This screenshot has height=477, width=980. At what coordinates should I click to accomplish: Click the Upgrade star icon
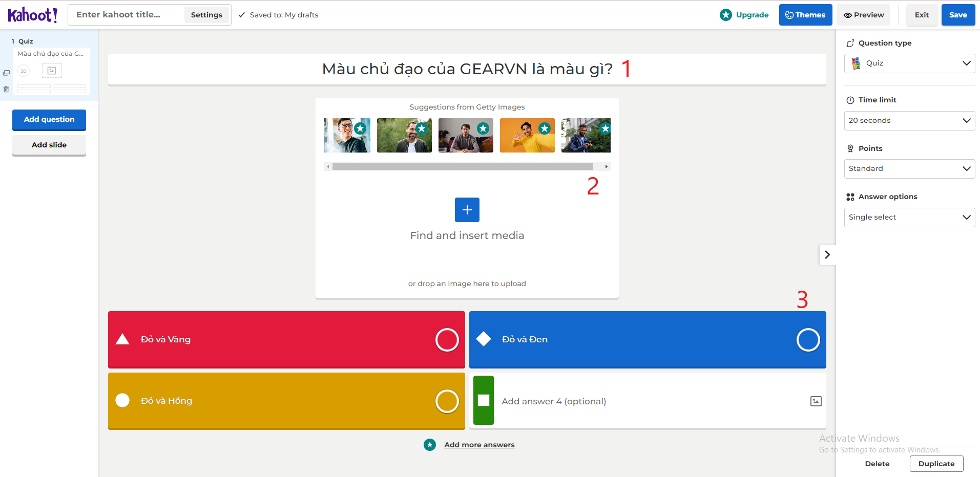tap(726, 15)
